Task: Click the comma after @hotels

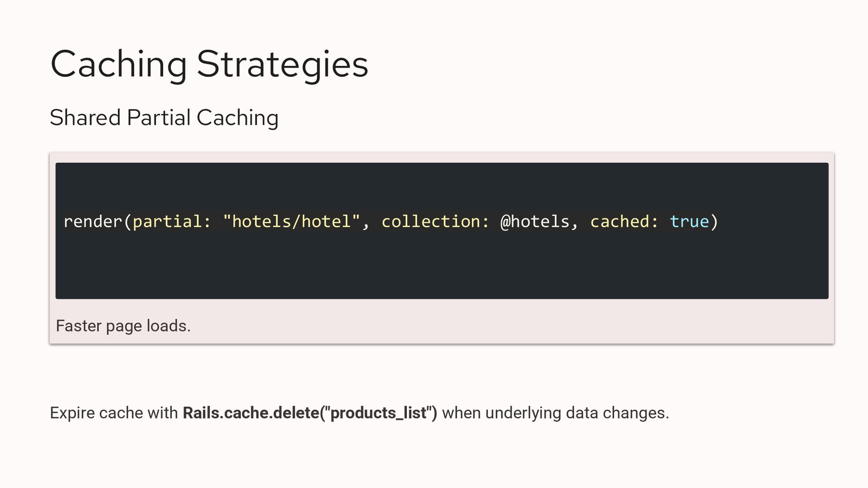Action: click(x=575, y=222)
